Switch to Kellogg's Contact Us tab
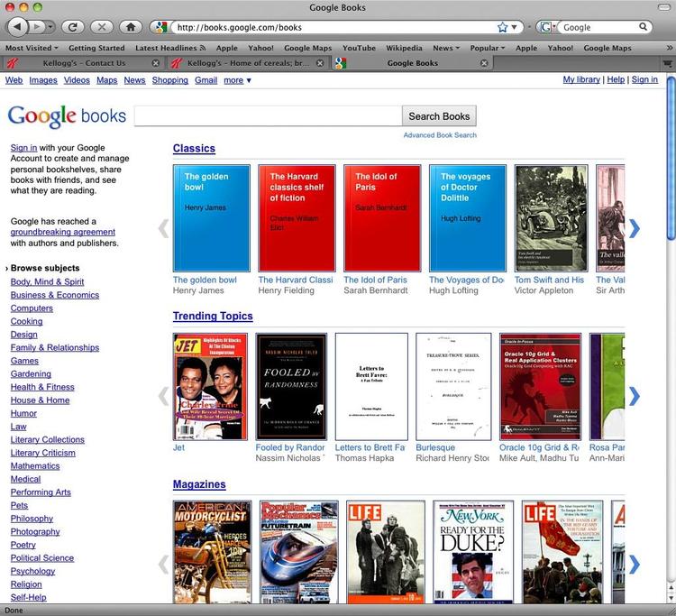676x616 pixels. tap(82, 63)
